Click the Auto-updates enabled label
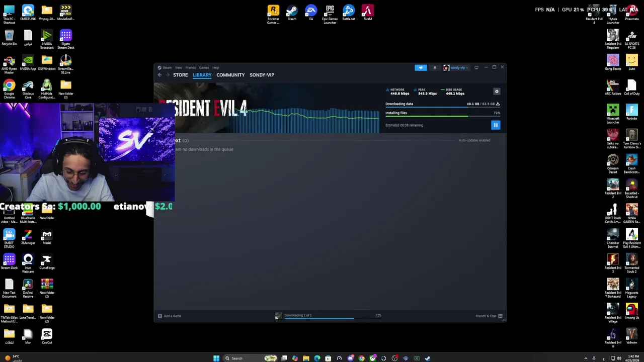Screen dimensions: 644x362 (474, 140)
